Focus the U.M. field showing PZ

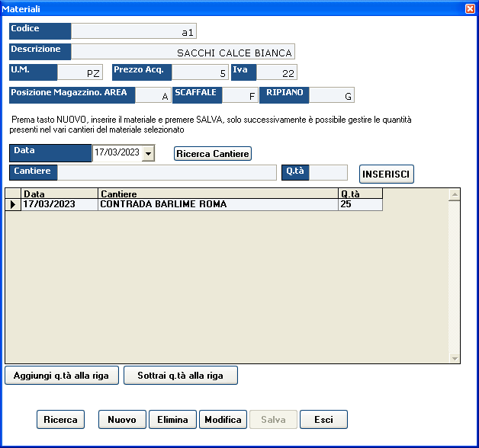pos(80,72)
